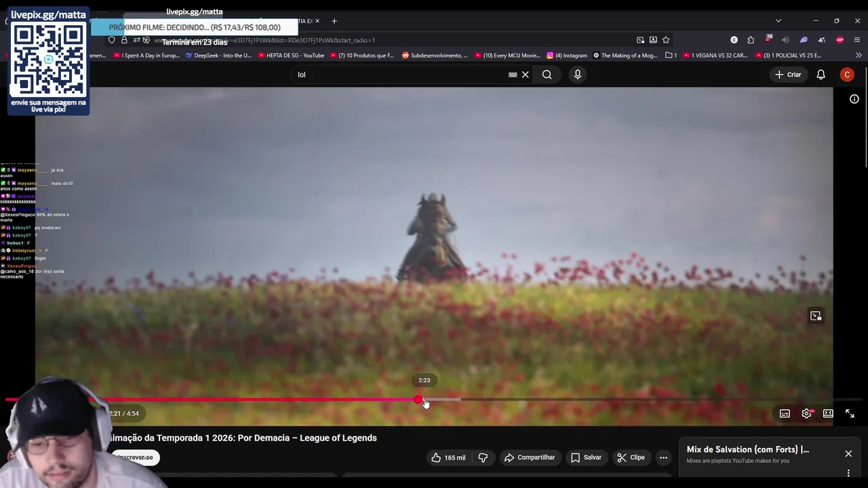
Task: Show video info card icon
Action: [854, 99]
